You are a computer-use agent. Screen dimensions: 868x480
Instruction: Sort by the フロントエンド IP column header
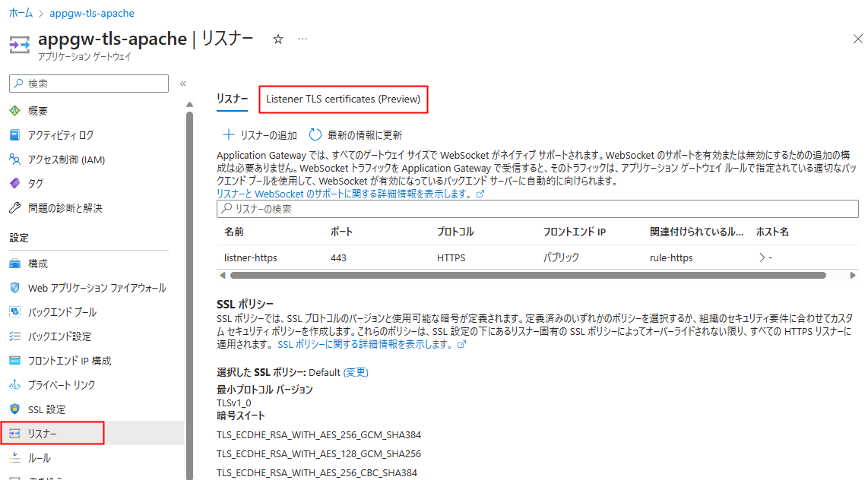pyautogui.click(x=574, y=232)
